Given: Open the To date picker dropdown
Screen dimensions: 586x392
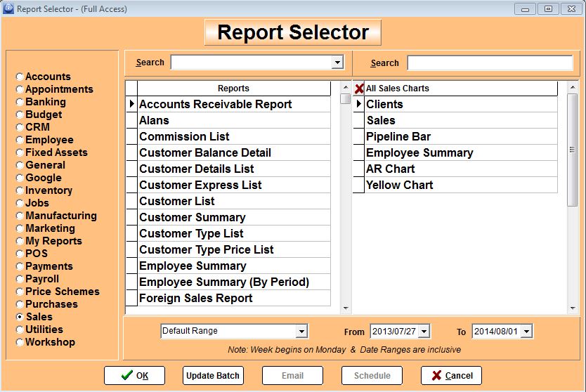Looking at the screenshot, I should (x=526, y=331).
